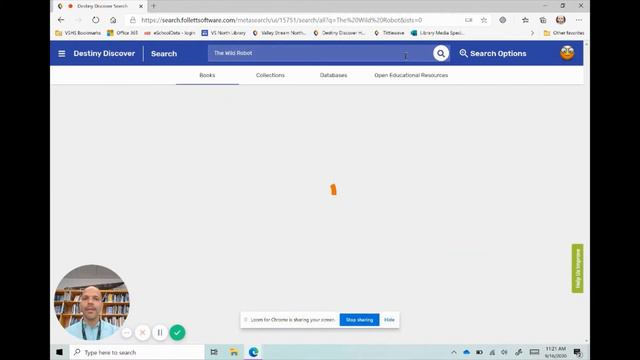Open the eSchoolData login bookmark

(x=169, y=33)
